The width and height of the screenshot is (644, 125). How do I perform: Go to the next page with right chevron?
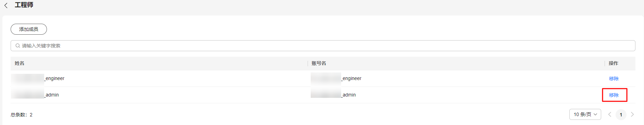tap(632, 114)
